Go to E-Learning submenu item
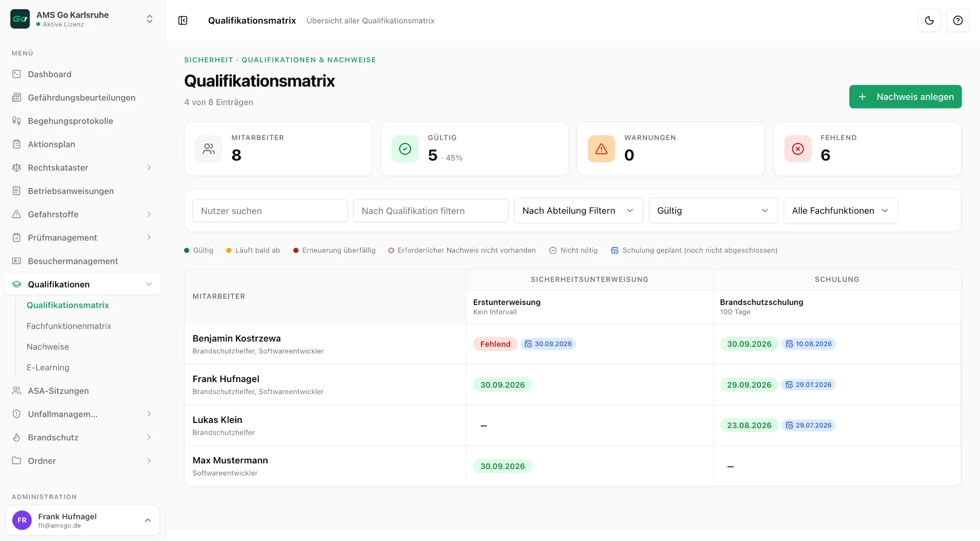Image resolution: width=980 pixels, height=541 pixels. (48, 367)
